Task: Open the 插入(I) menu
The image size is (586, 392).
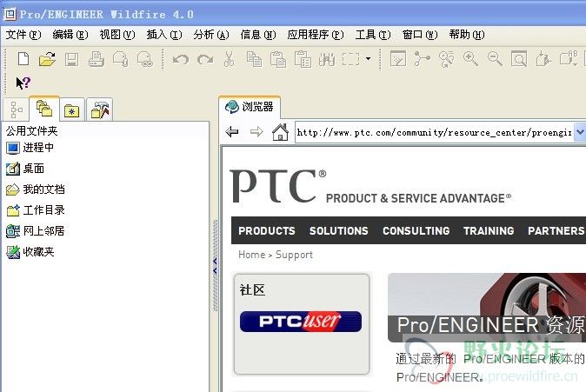Action: (164, 35)
